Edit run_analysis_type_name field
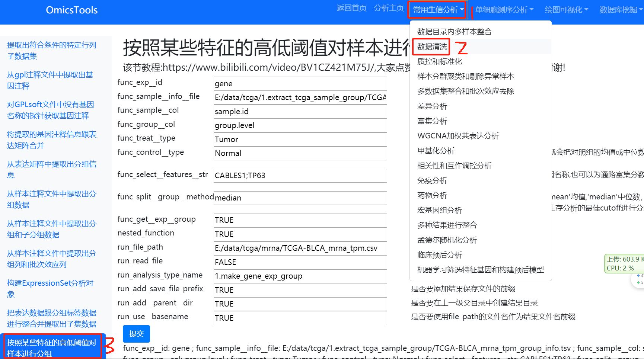 pos(300,276)
